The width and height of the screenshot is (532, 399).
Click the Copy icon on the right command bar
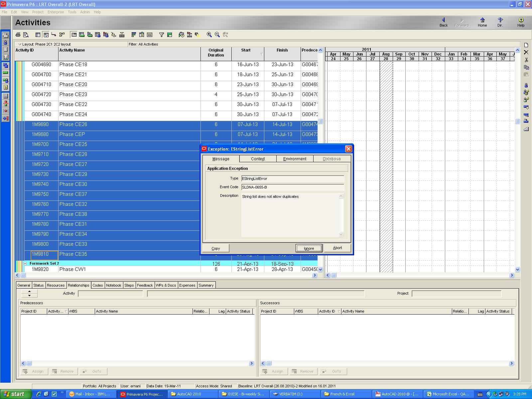[x=526, y=67]
